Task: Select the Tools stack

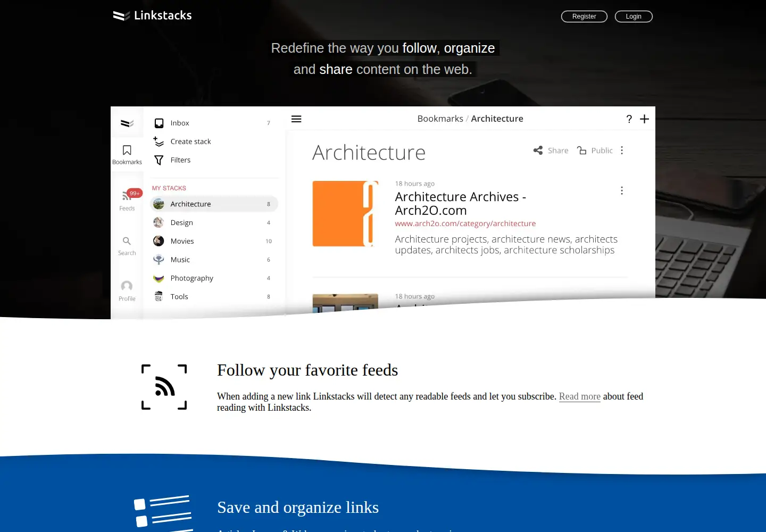Action: 214,297
